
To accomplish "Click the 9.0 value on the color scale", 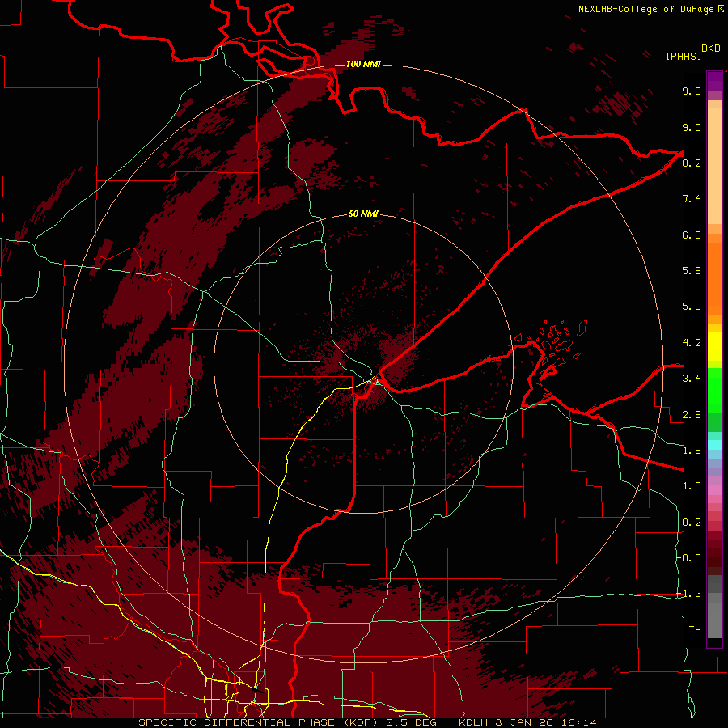I will [692, 127].
